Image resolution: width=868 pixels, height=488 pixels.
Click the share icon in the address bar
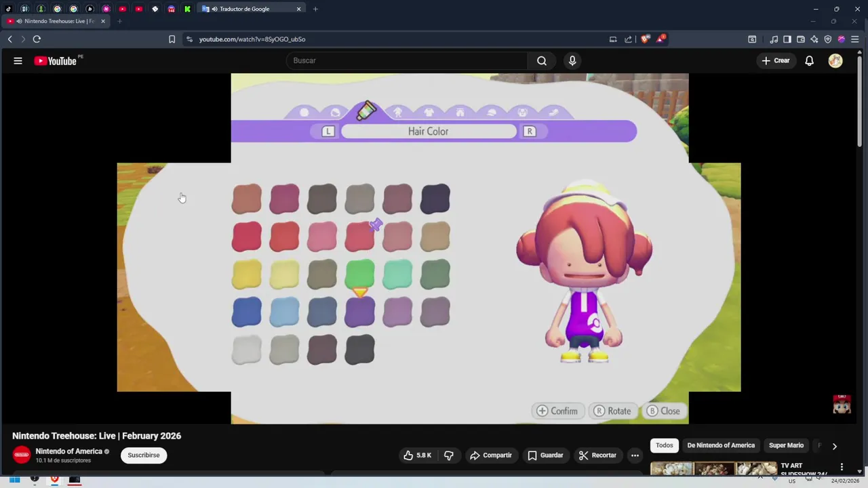(x=628, y=39)
